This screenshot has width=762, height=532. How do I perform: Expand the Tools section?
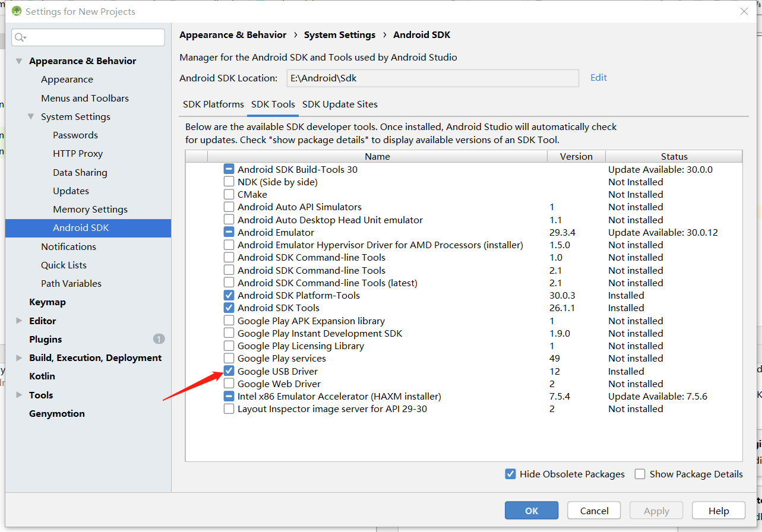pyautogui.click(x=19, y=395)
